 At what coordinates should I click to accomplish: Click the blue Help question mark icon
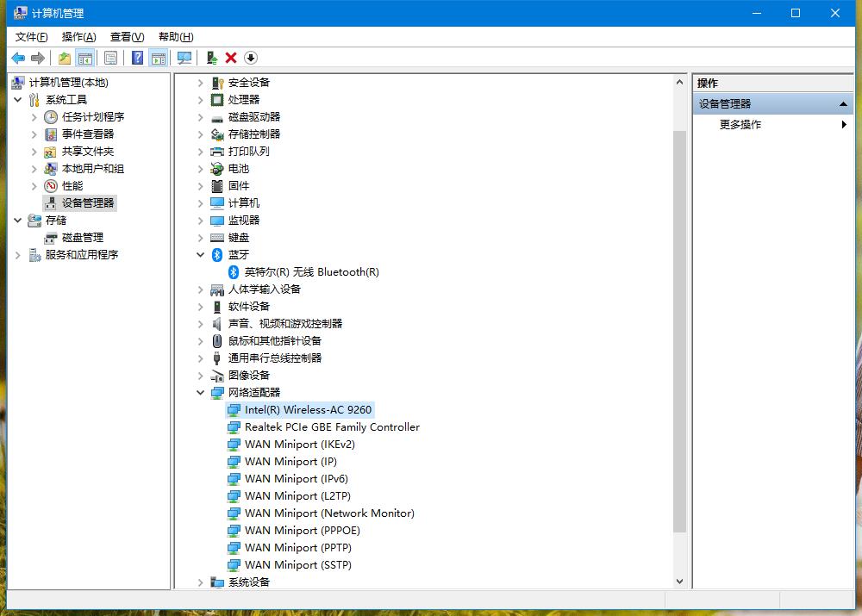tap(137, 58)
